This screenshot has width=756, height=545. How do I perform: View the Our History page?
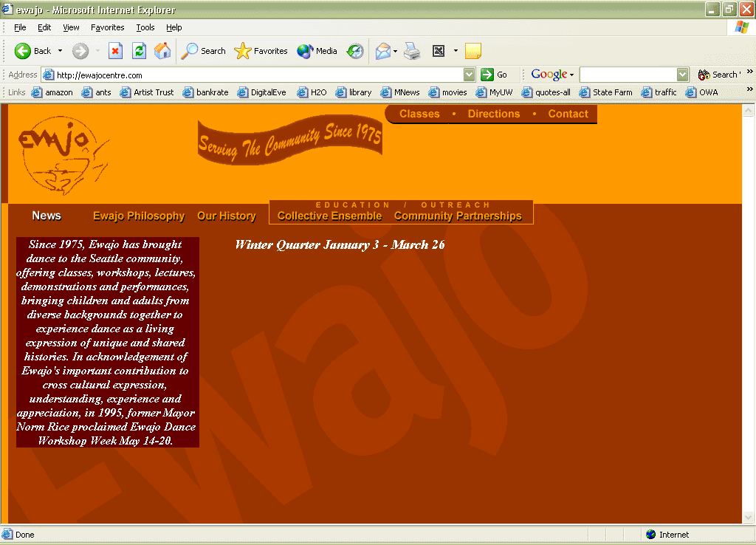coord(227,216)
